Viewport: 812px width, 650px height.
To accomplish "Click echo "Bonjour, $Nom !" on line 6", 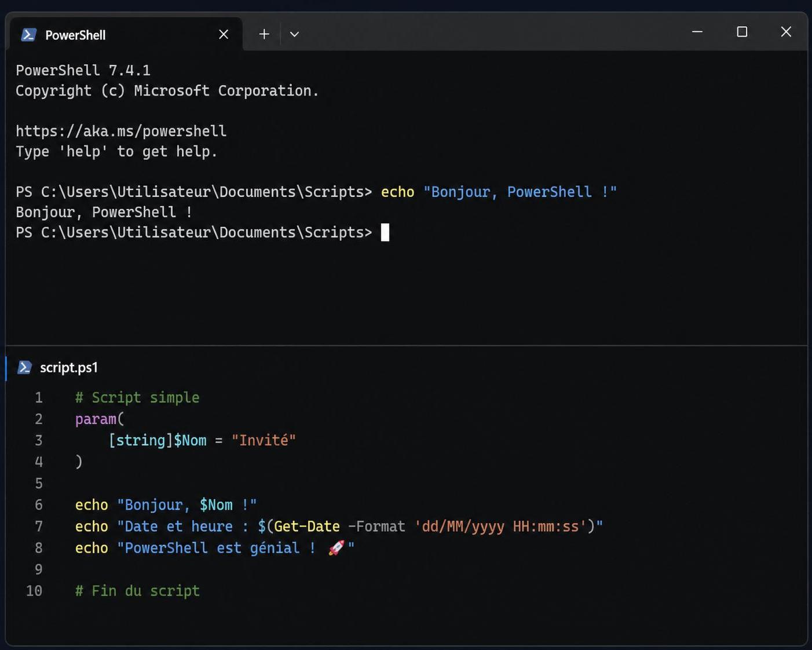I will [x=166, y=505].
